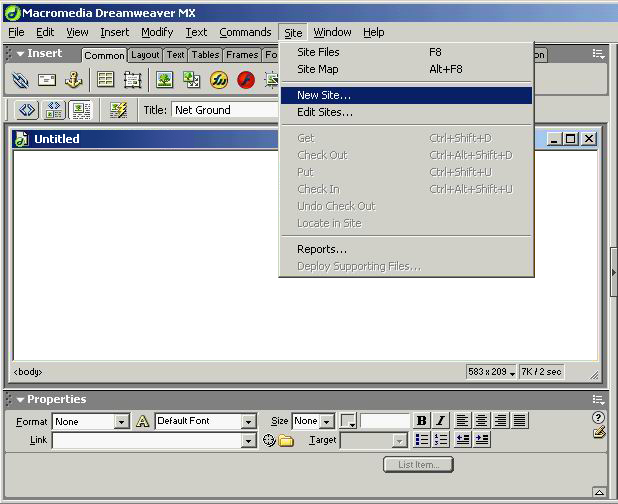The image size is (618, 504).
Task: Select Site Files menu entry
Action: [406, 52]
